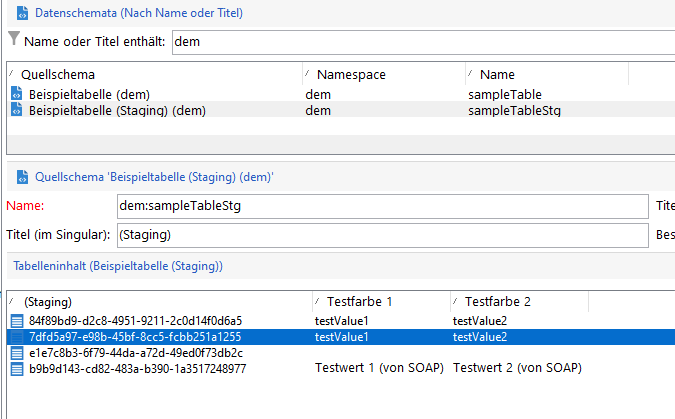Sort by the Namespace column header
The width and height of the screenshot is (675, 419).
350,74
